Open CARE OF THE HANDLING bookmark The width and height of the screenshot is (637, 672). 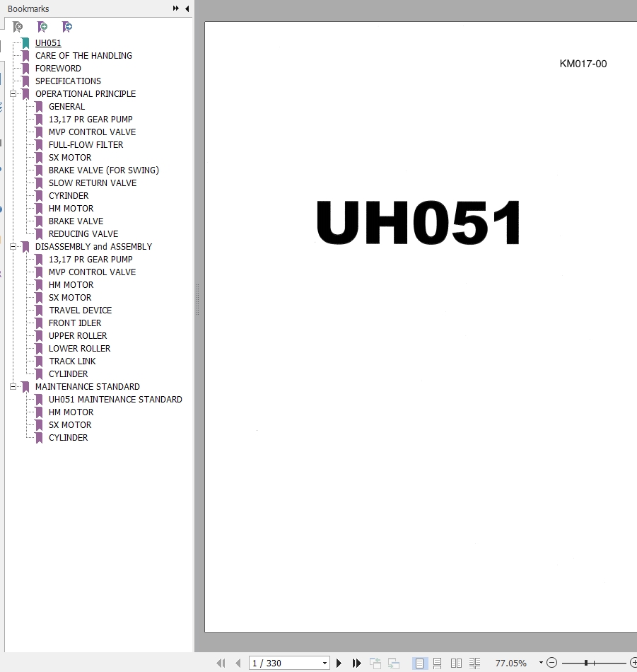point(83,56)
